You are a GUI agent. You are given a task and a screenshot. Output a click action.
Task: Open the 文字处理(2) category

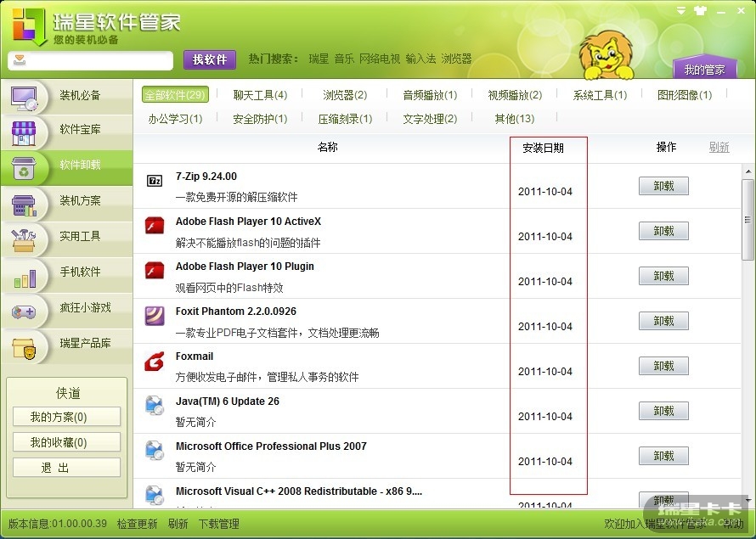[430, 119]
